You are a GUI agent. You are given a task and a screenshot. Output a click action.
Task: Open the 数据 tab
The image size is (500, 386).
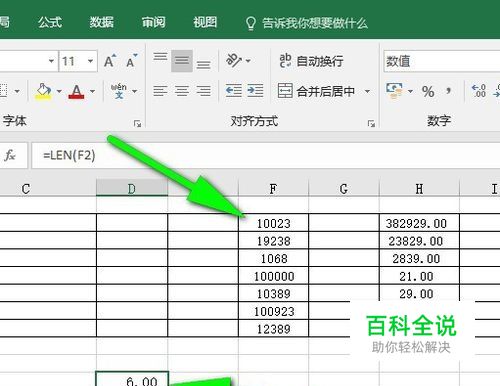click(102, 22)
